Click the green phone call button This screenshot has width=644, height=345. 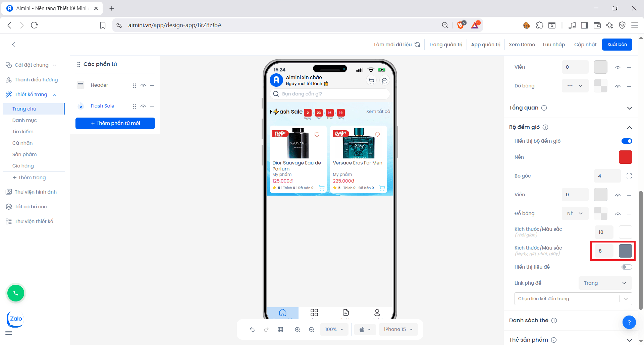16,293
